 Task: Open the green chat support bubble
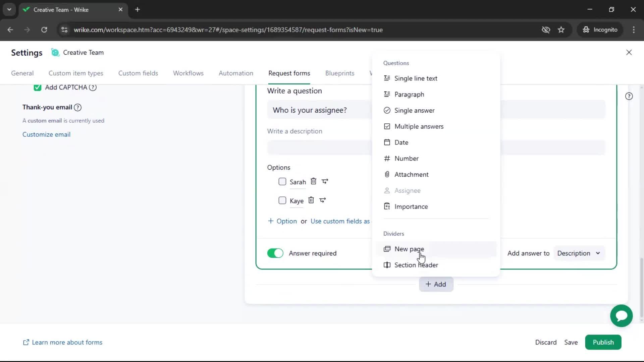[x=621, y=316]
